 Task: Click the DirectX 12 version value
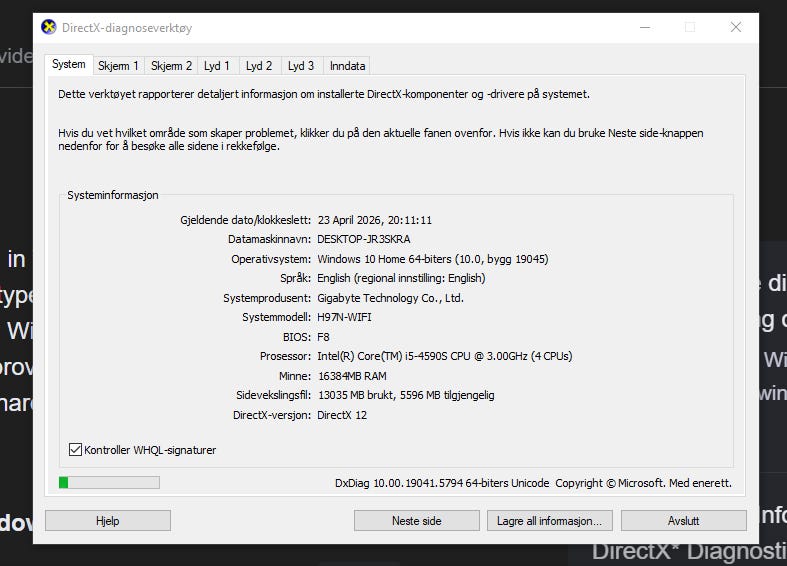click(342, 415)
